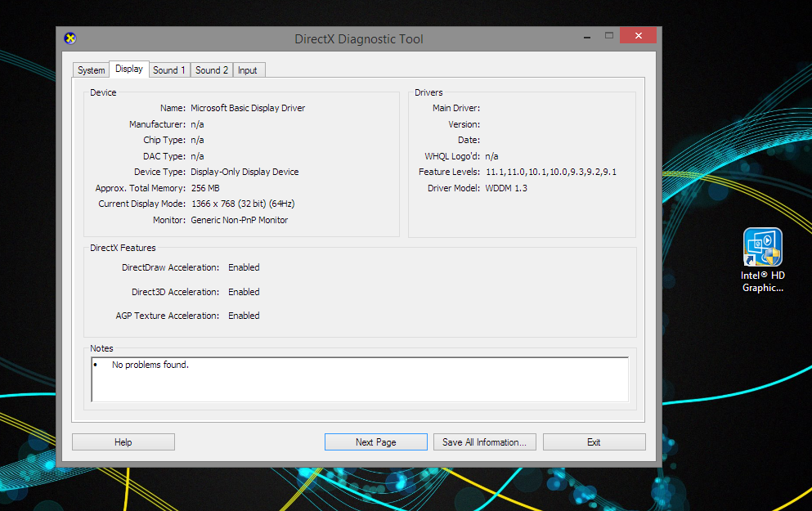
Task: Click the Direct3D Acceleration 'Enabled' value
Action: [x=244, y=292]
